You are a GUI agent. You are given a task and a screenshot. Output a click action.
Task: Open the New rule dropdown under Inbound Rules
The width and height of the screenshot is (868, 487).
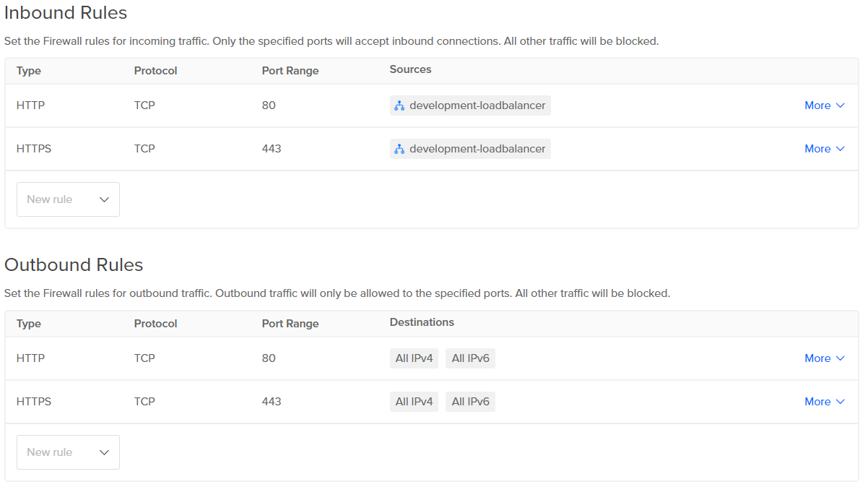click(68, 199)
